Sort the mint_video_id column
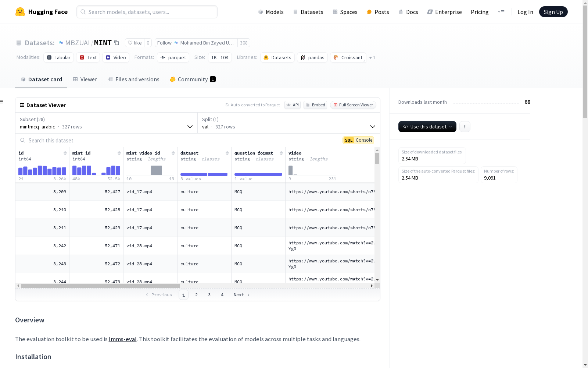Image resolution: width=588 pixels, height=368 pixels. [173, 153]
